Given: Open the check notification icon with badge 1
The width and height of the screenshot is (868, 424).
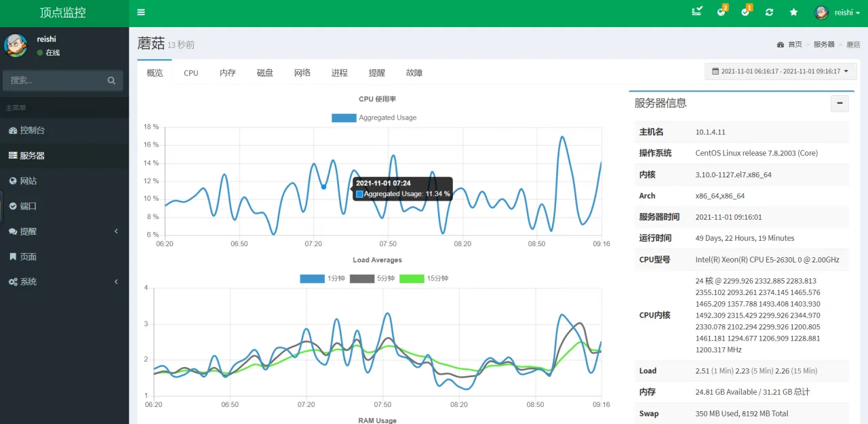Looking at the screenshot, I should pos(745,12).
